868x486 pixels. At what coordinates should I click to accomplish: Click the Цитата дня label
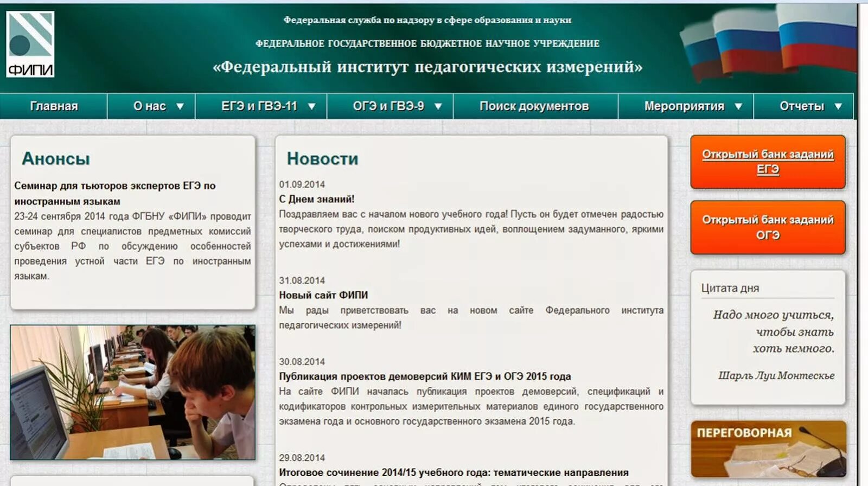coord(730,288)
